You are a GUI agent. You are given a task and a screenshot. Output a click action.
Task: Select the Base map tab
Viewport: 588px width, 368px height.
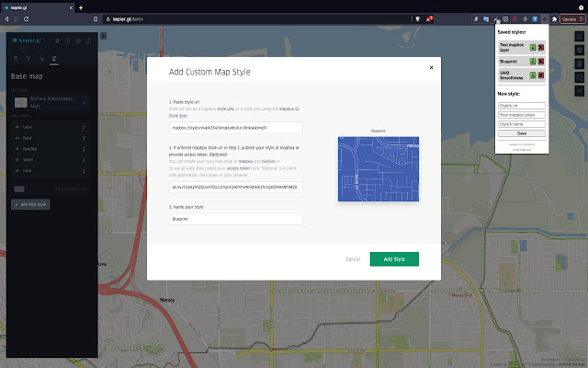54,59
